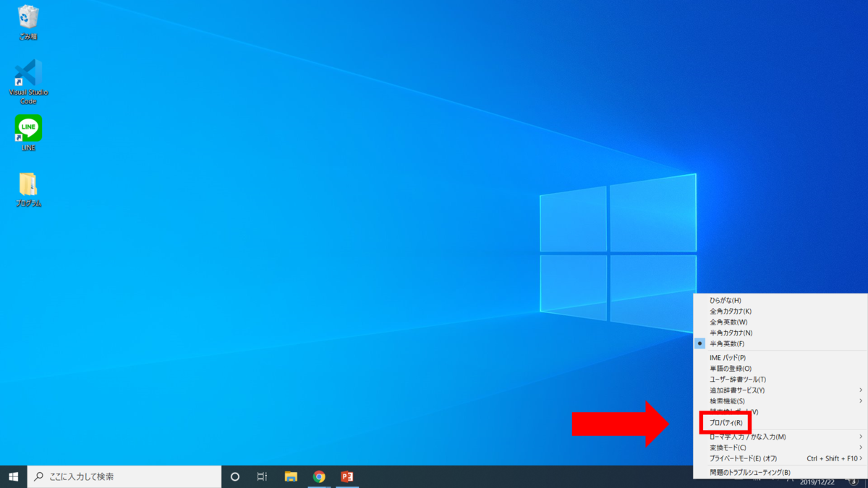Open IME パッド(P) from the menu
This screenshot has width=868, height=488.
[780, 358]
